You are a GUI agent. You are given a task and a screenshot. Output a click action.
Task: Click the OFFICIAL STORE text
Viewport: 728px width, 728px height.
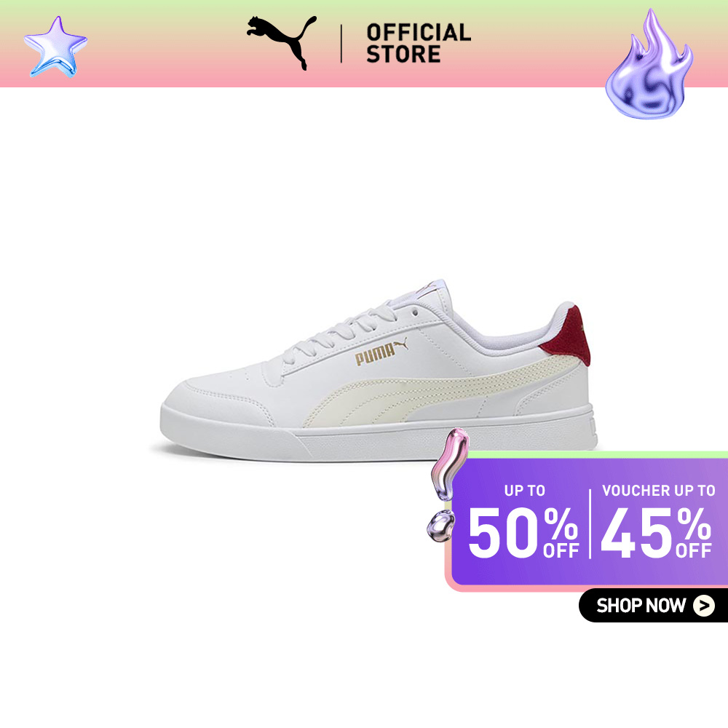point(419,44)
